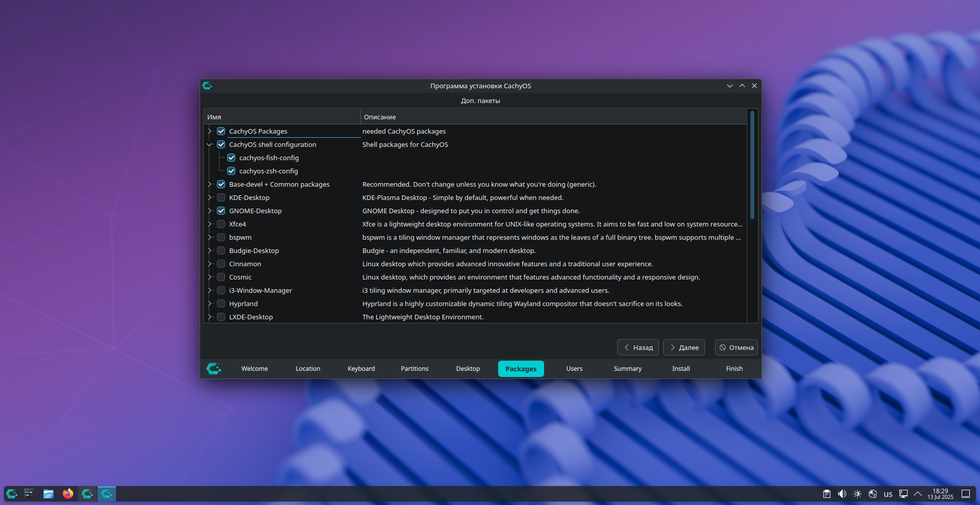Click the Show Desktop icon in the panel
Viewport: 980px width, 505px height.
point(966,494)
